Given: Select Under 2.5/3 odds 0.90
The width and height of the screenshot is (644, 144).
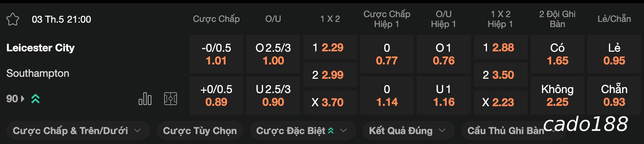Looking at the screenshot, I should coord(273,95).
